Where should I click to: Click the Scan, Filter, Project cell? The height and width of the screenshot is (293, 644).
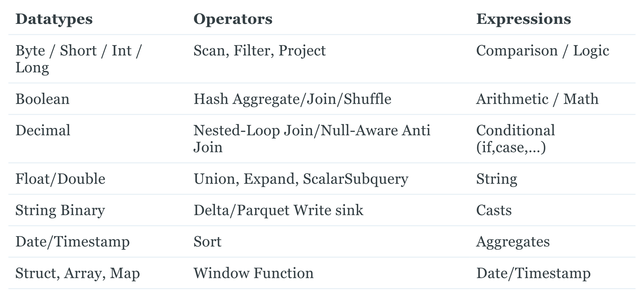260,51
